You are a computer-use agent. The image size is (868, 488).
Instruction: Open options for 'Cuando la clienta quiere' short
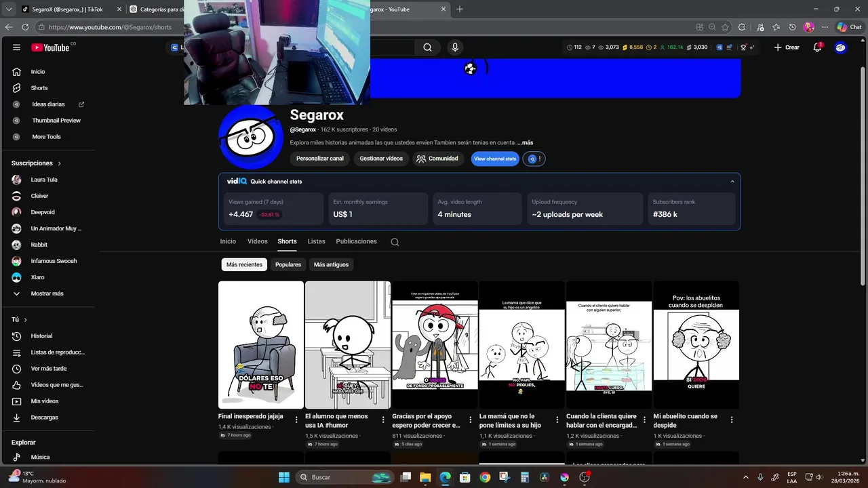click(644, 420)
